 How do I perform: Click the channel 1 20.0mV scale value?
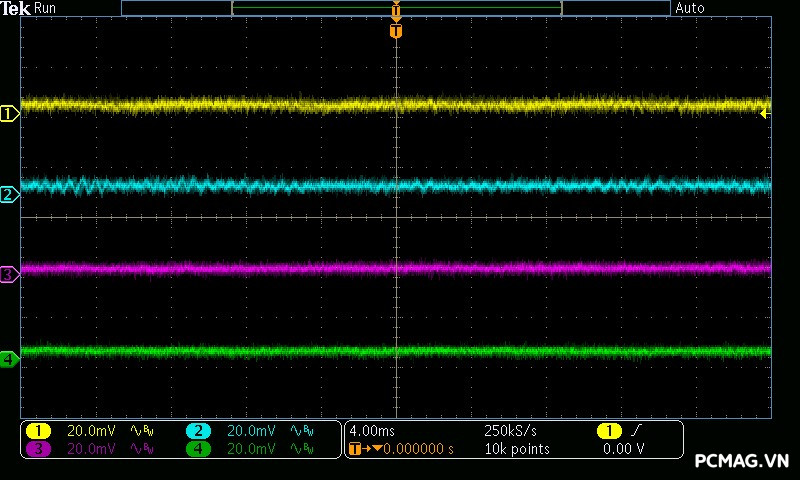click(91, 431)
